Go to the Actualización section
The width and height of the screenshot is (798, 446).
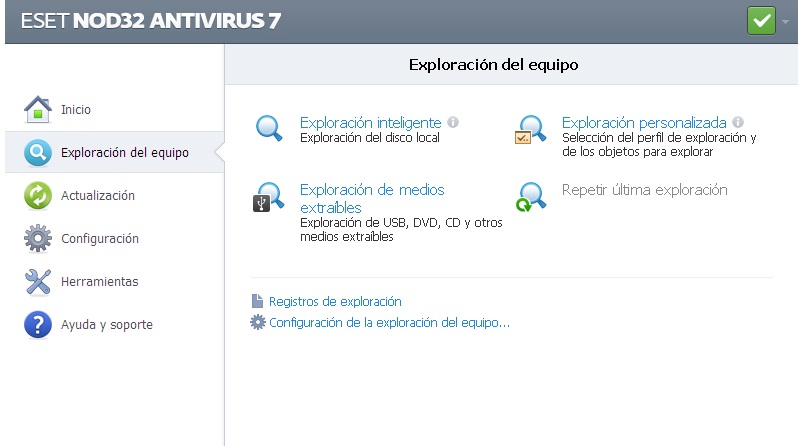[x=98, y=196]
